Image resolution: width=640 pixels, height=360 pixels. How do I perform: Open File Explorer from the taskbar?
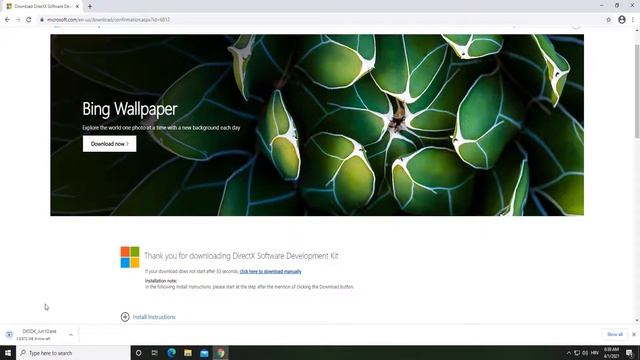[x=188, y=353]
